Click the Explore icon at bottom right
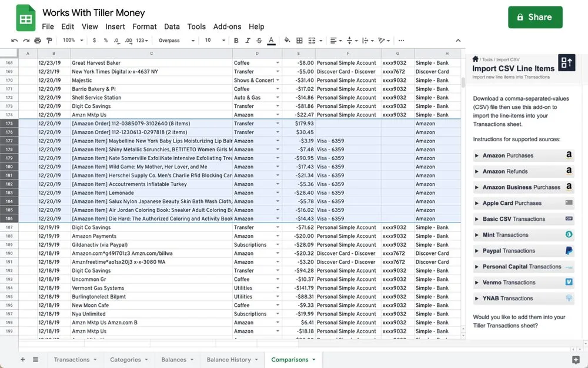This screenshot has width=588, height=368. (576, 360)
